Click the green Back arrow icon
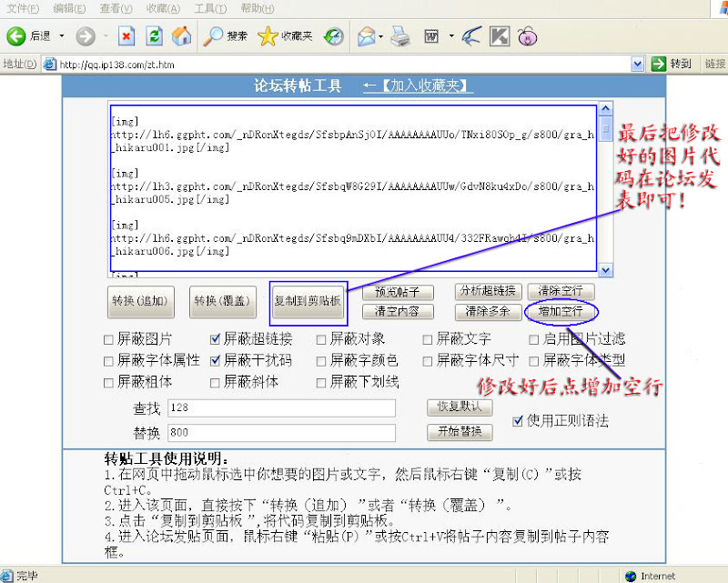 pos(15,36)
